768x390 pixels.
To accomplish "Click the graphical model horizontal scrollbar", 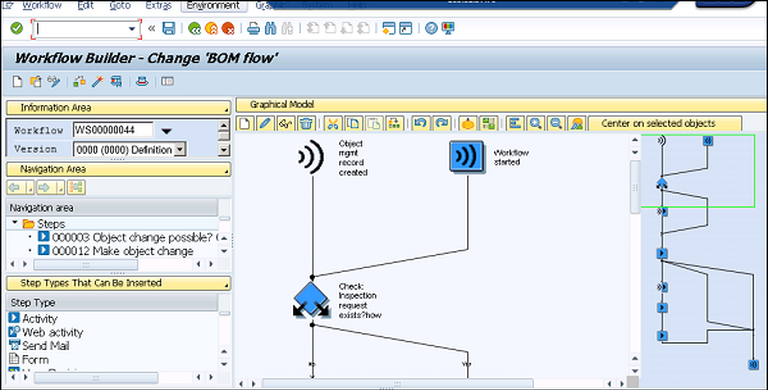I will [x=398, y=384].
